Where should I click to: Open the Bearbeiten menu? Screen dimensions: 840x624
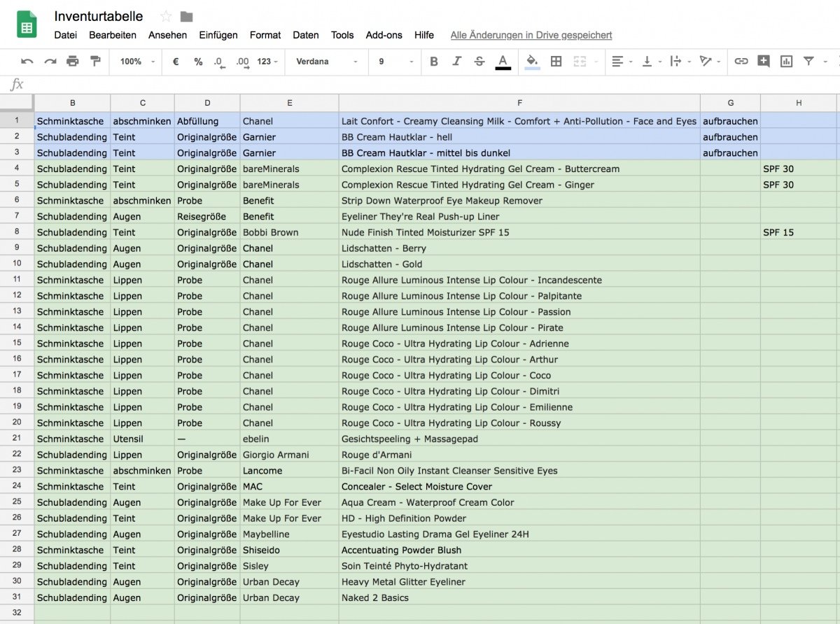113,35
